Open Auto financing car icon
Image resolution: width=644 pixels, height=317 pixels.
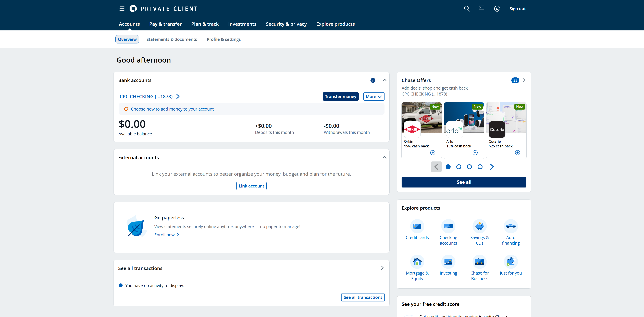click(511, 226)
